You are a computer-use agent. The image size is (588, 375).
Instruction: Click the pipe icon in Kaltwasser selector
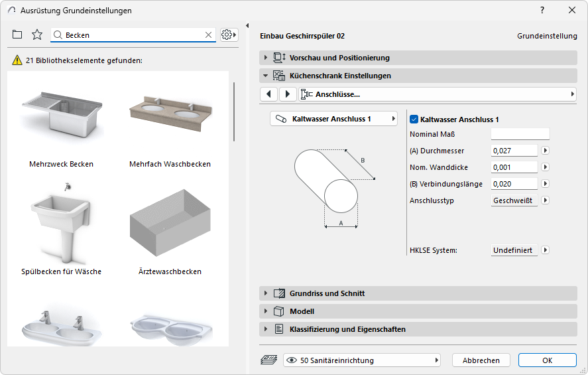pyautogui.click(x=281, y=119)
